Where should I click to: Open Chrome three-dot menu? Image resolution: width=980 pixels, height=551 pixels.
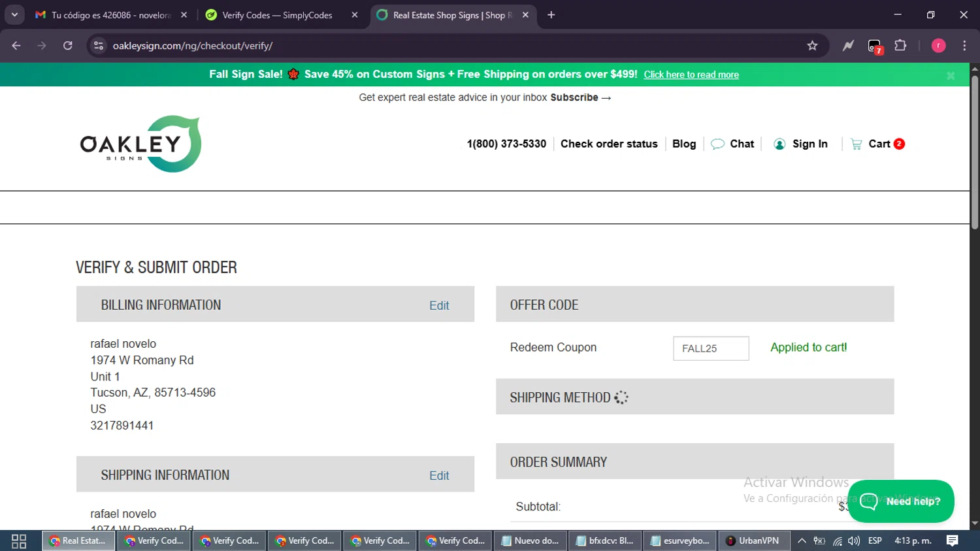point(964,46)
